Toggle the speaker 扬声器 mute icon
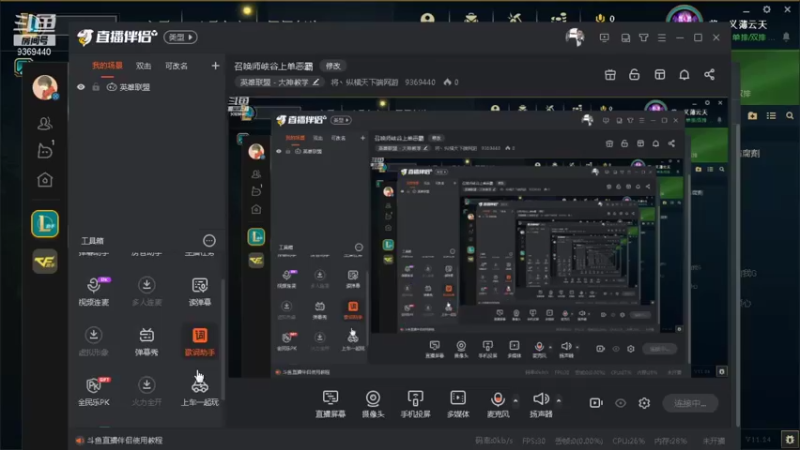This screenshot has height=450, width=800. pyautogui.click(x=540, y=398)
